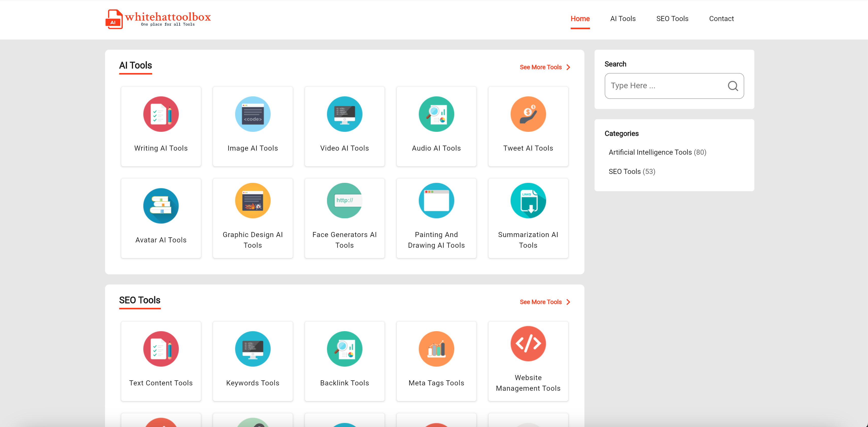Choose the Tweet AI Tools icon
Screen dimensions: 868x427
528,114
